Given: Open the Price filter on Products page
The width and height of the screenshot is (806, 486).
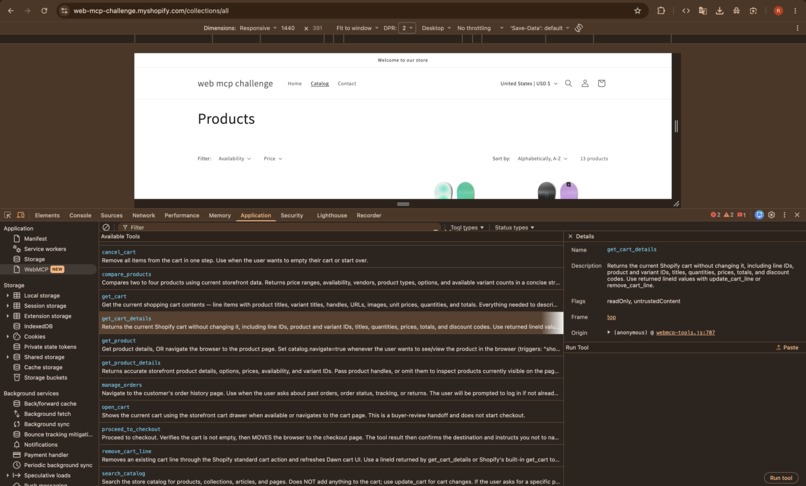Looking at the screenshot, I should [x=272, y=158].
